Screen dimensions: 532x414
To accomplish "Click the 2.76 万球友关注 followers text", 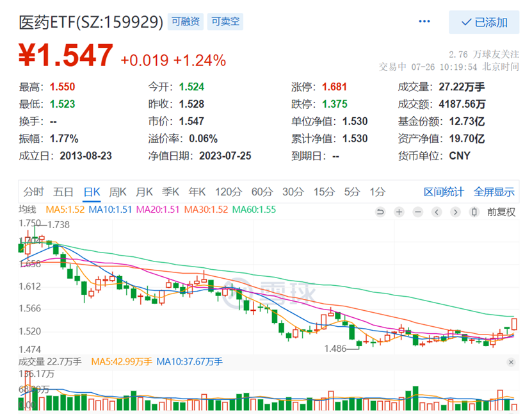I will tap(484, 54).
